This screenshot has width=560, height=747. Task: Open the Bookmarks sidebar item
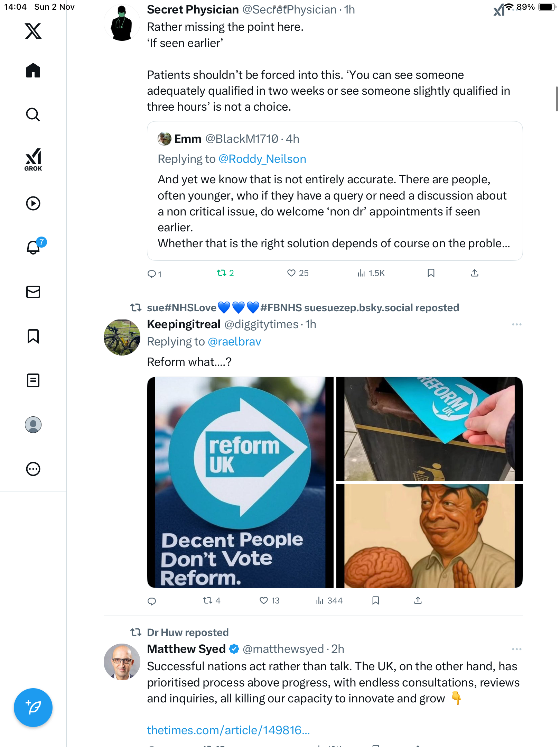tap(33, 336)
